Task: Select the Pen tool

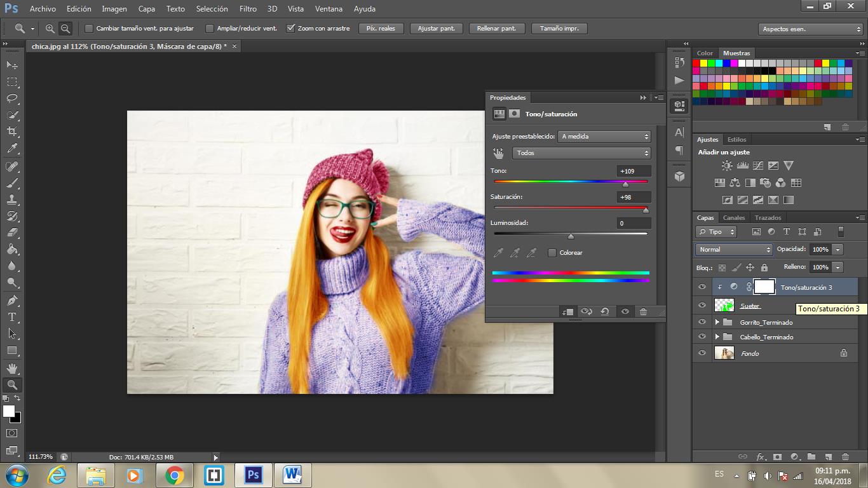Action: [12, 301]
